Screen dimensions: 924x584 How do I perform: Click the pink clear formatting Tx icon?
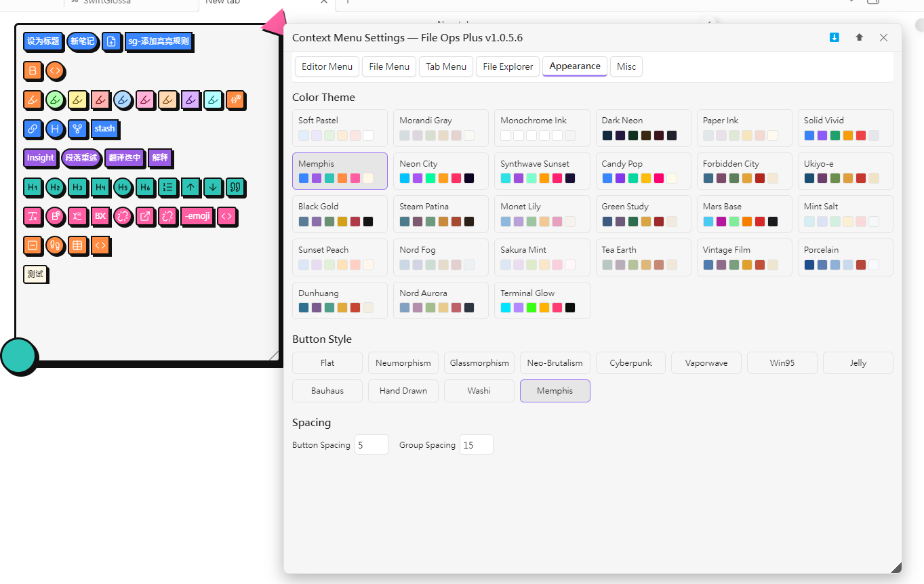click(33, 216)
